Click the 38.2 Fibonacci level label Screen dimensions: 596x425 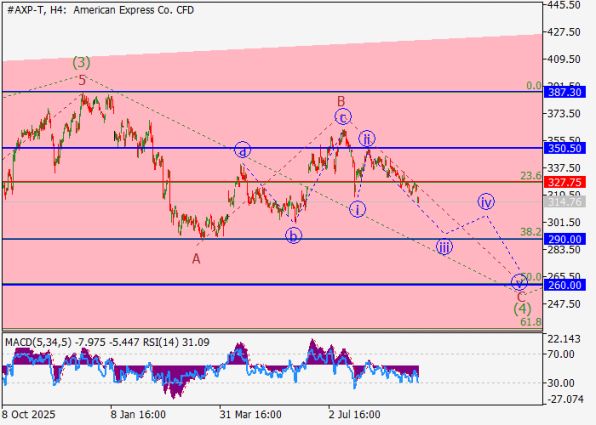tap(531, 232)
